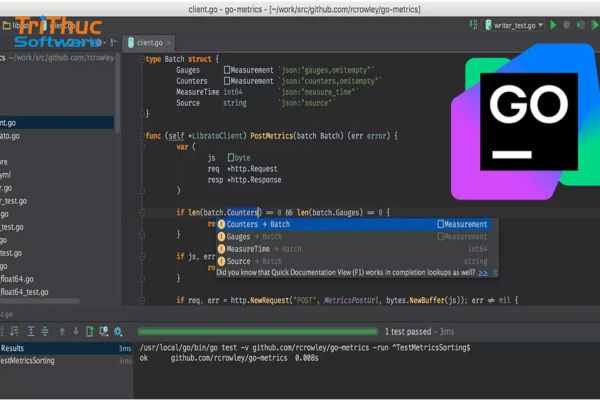Click Source string field in struct
The height and width of the screenshot is (400, 600).
point(211,103)
